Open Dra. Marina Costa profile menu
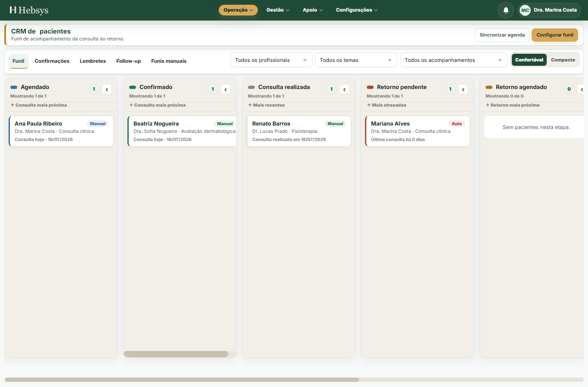Viewport: 588px width, 387px height. point(549,10)
